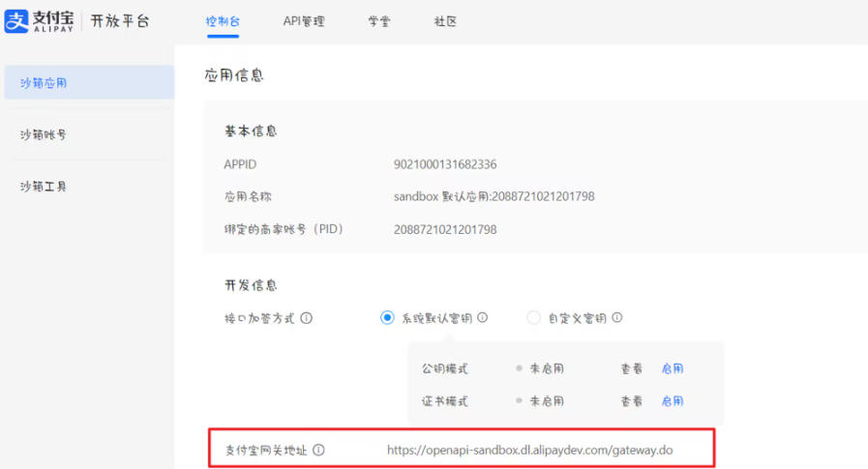
Task: Click 启用 in the 公钥模式 row
Action: [672, 368]
